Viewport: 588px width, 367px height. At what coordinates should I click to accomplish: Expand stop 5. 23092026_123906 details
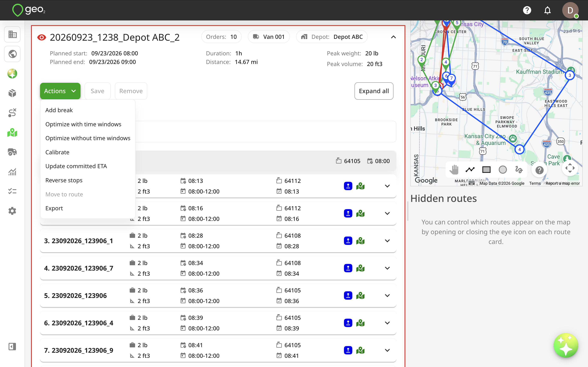387,296
